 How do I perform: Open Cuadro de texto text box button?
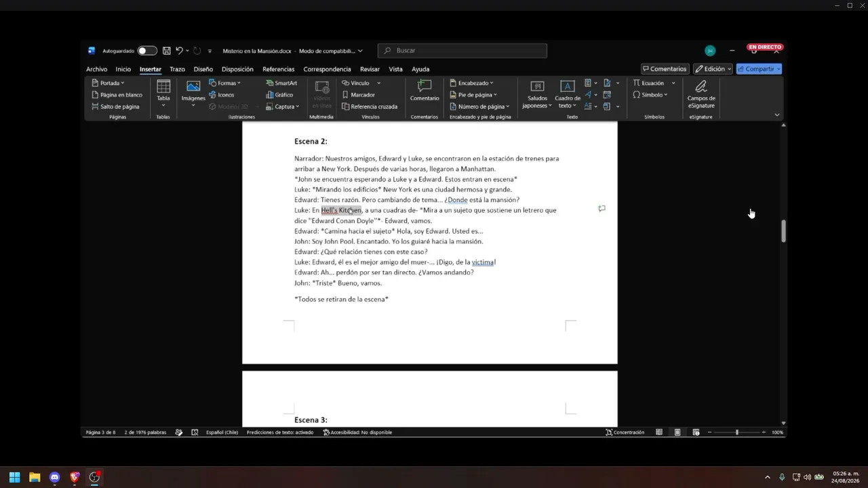pyautogui.click(x=568, y=94)
